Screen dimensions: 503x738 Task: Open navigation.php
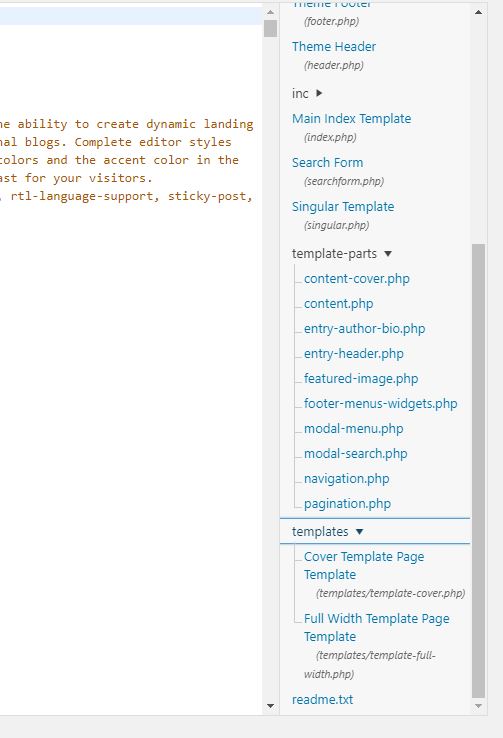[x=347, y=478]
